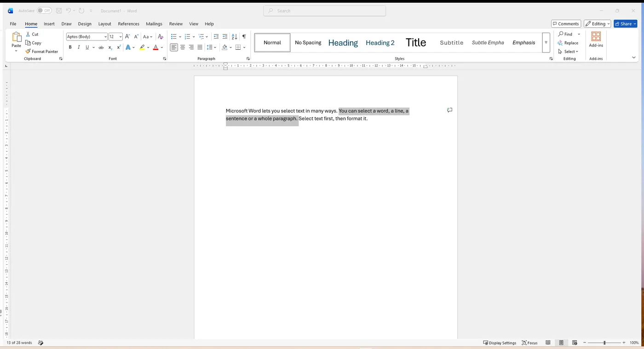Align paragraph to the right
This screenshot has height=349, width=644.
coord(191,47)
